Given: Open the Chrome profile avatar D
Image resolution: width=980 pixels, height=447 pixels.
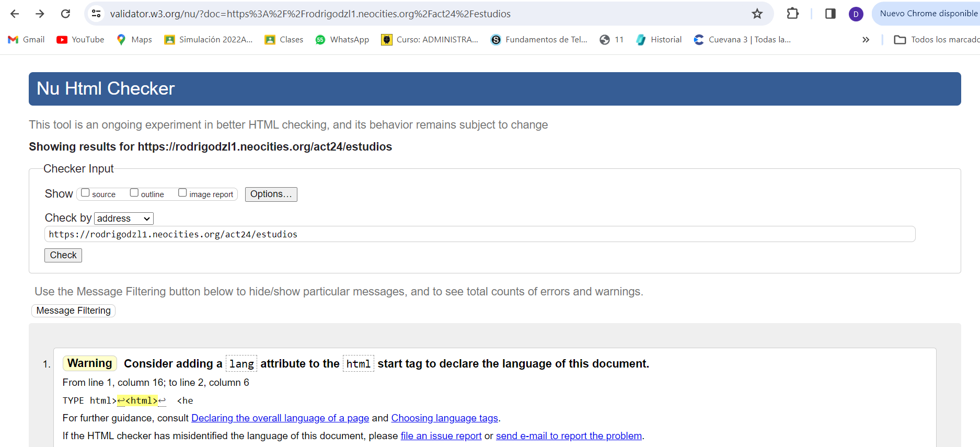Looking at the screenshot, I should point(856,14).
